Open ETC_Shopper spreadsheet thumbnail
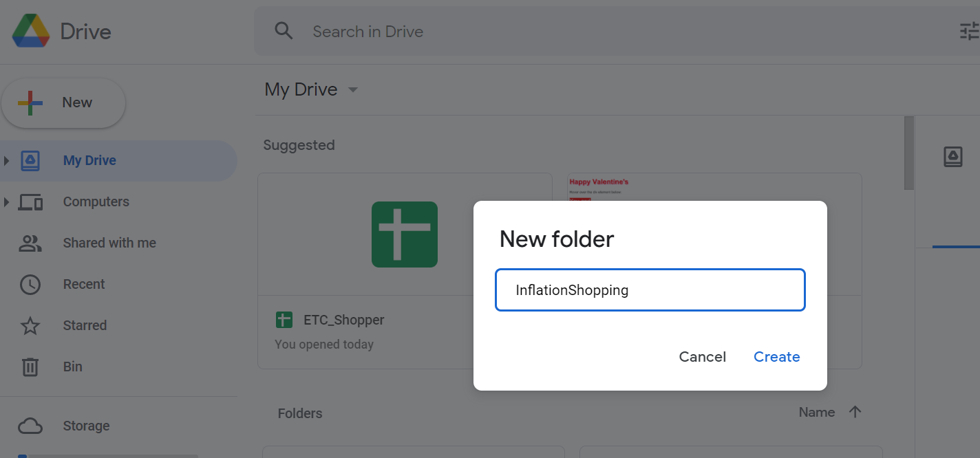This screenshot has height=458, width=980. coord(405,235)
